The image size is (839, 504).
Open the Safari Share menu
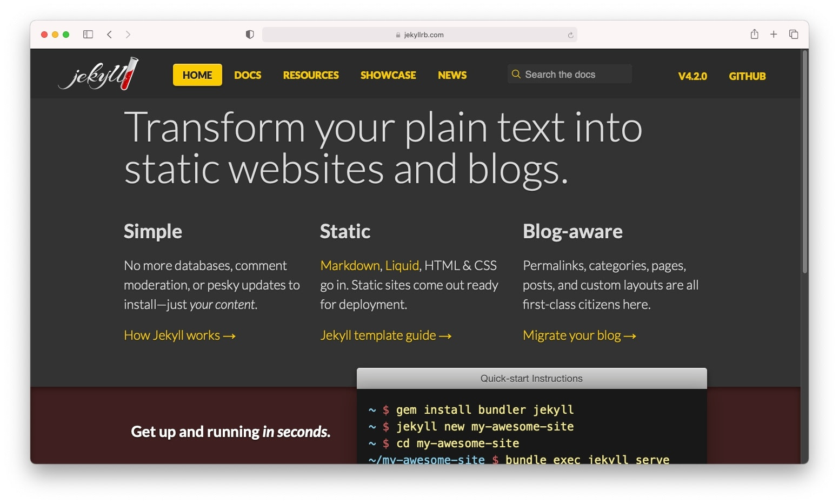coord(754,34)
